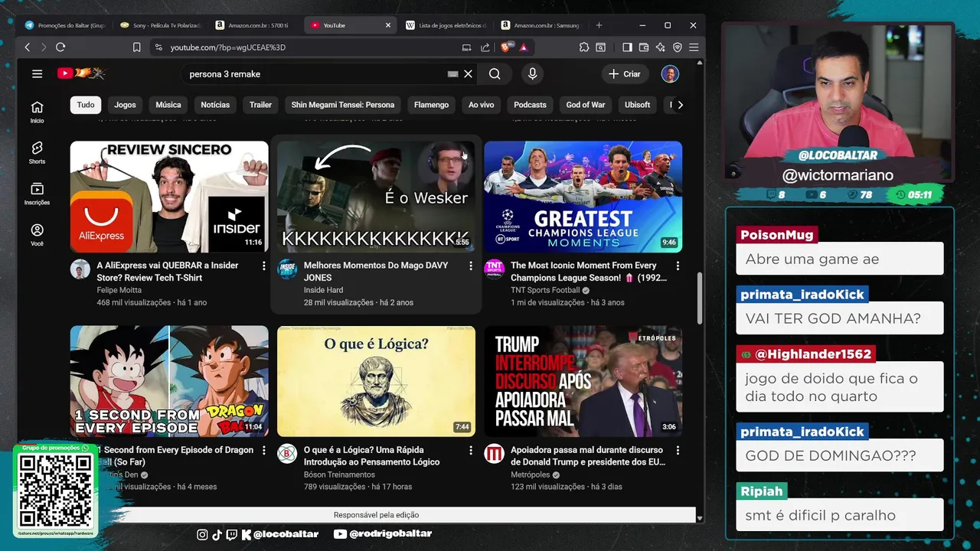Open Inside Hard channel link
980x551 pixels.
[323, 290]
